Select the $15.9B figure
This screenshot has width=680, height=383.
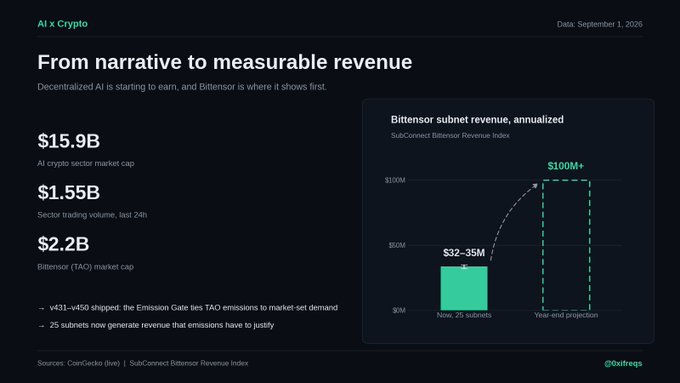[x=69, y=141]
